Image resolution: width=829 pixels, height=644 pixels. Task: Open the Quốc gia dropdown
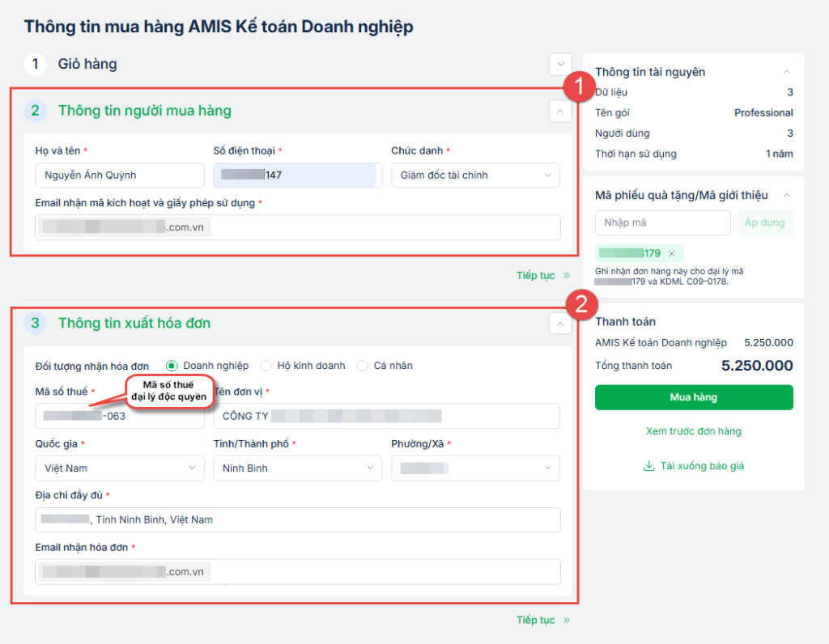pyautogui.click(x=120, y=468)
